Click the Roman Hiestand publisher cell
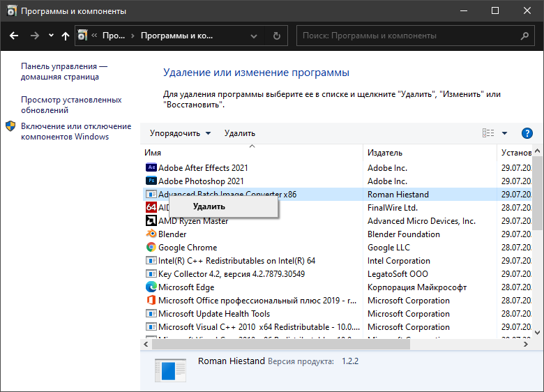This screenshot has width=544, height=392. click(398, 195)
